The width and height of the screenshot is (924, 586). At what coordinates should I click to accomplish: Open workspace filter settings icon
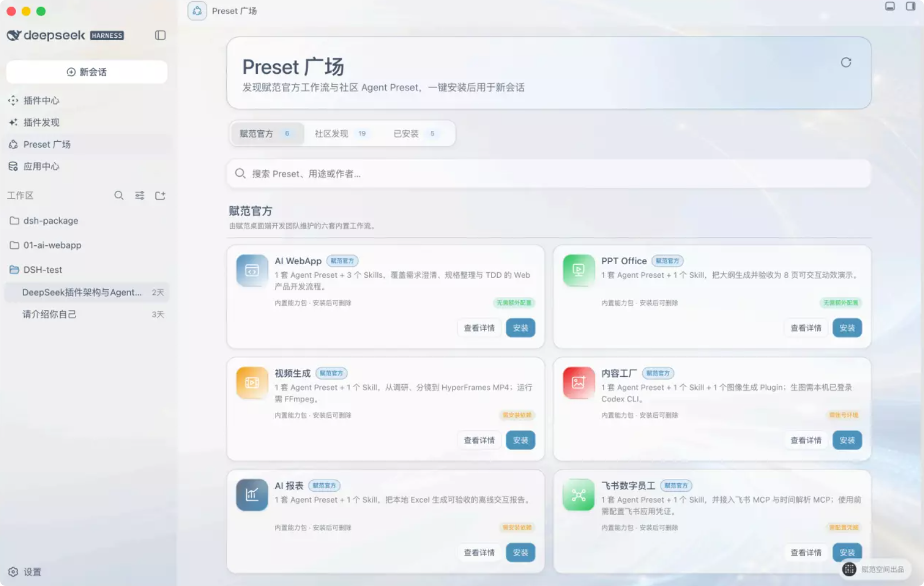pos(139,196)
